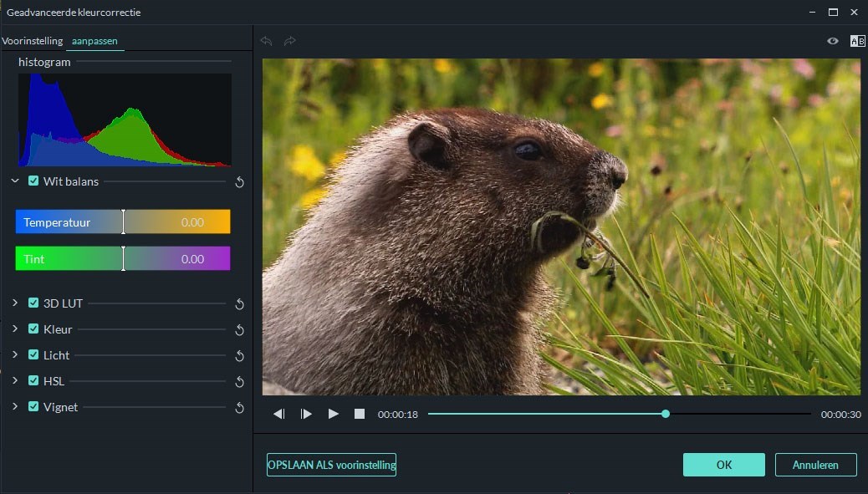Image resolution: width=868 pixels, height=494 pixels.
Task: Reset the Wit balans settings
Action: [x=240, y=182]
